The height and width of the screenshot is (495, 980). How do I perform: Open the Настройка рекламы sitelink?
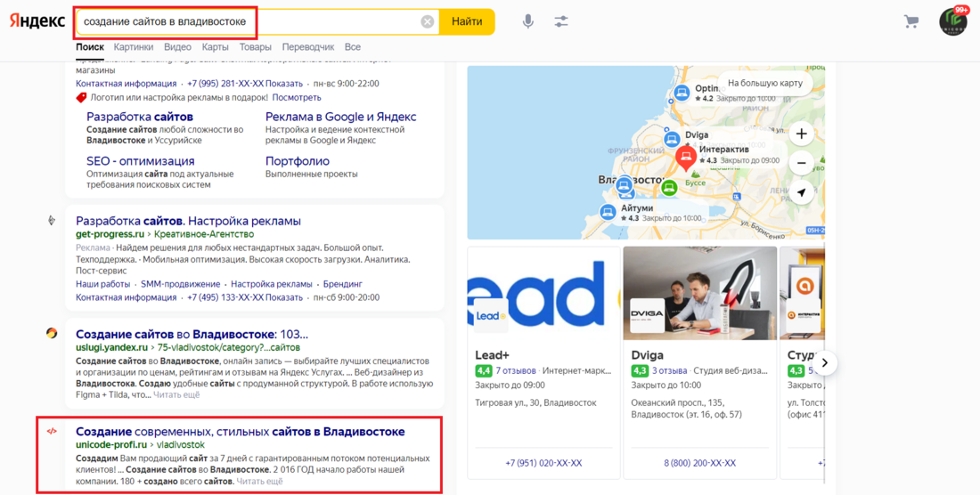point(271,284)
